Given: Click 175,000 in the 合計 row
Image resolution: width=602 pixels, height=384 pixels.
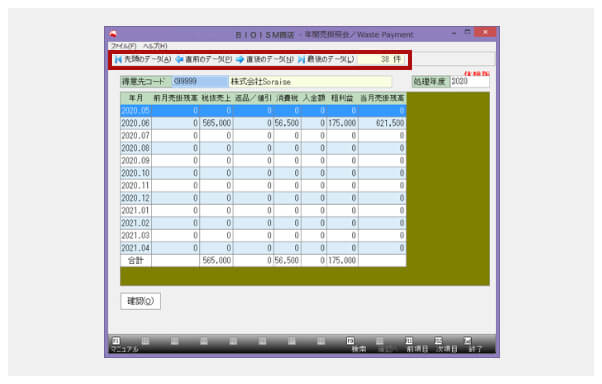Looking at the screenshot, I should [342, 260].
